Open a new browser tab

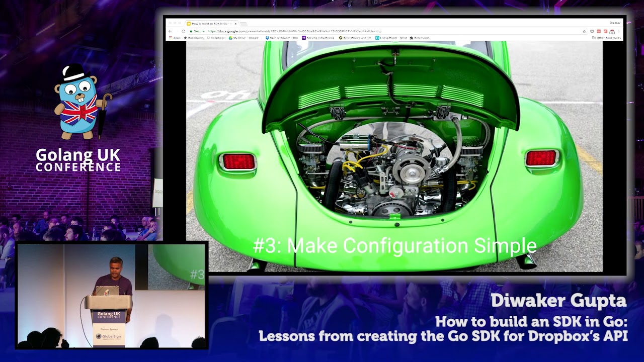click(x=244, y=24)
